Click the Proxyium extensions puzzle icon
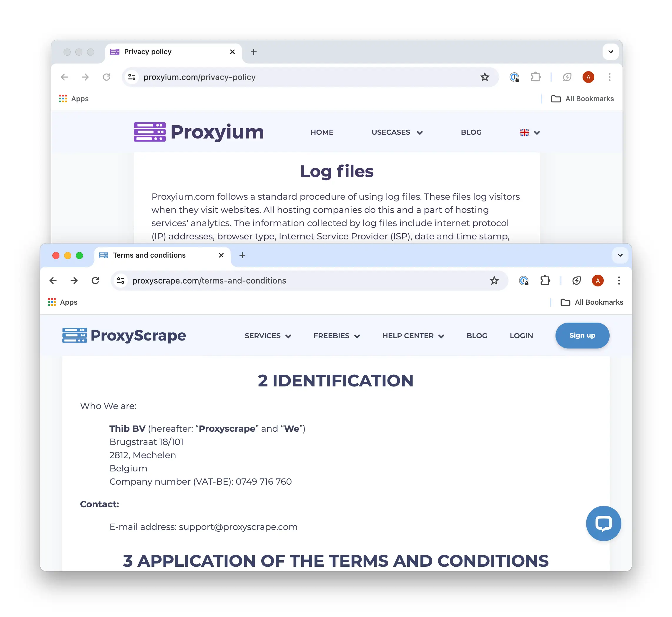The height and width of the screenshot is (617, 672). click(x=535, y=77)
